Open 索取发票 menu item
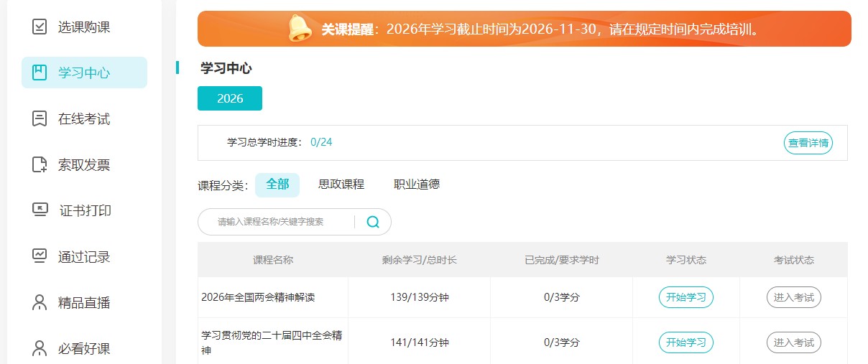This screenshot has height=364, width=868. (x=84, y=165)
